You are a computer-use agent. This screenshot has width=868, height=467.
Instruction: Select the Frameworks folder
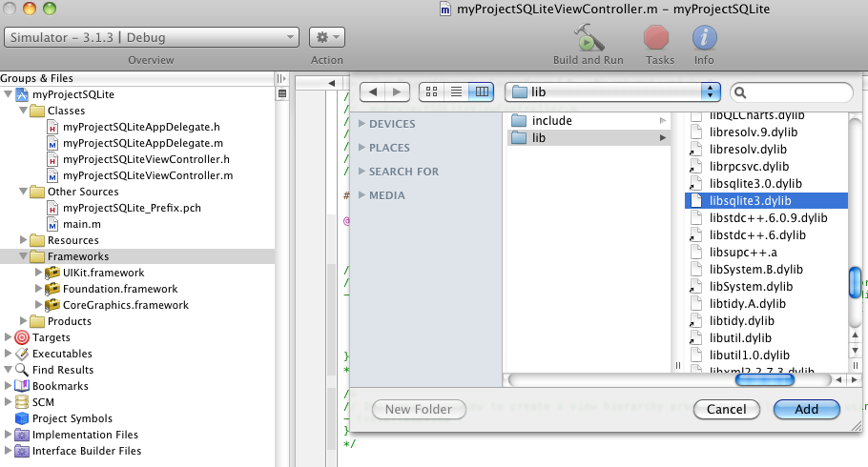pos(137,256)
